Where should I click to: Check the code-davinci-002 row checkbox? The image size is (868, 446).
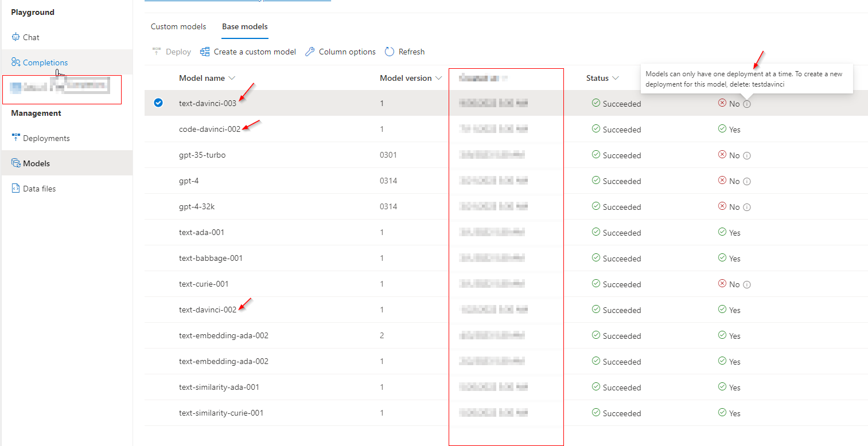(158, 128)
